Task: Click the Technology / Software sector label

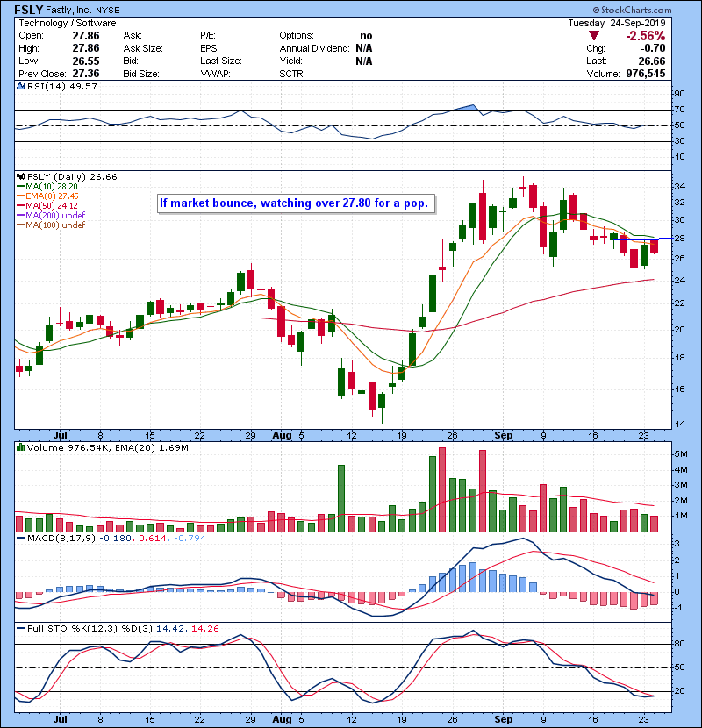Action: [68, 23]
